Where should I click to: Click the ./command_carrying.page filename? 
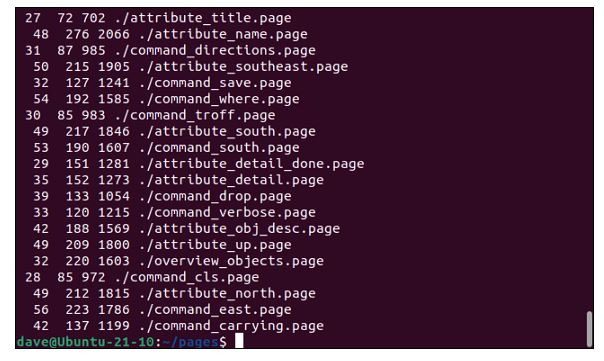(x=231, y=326)
